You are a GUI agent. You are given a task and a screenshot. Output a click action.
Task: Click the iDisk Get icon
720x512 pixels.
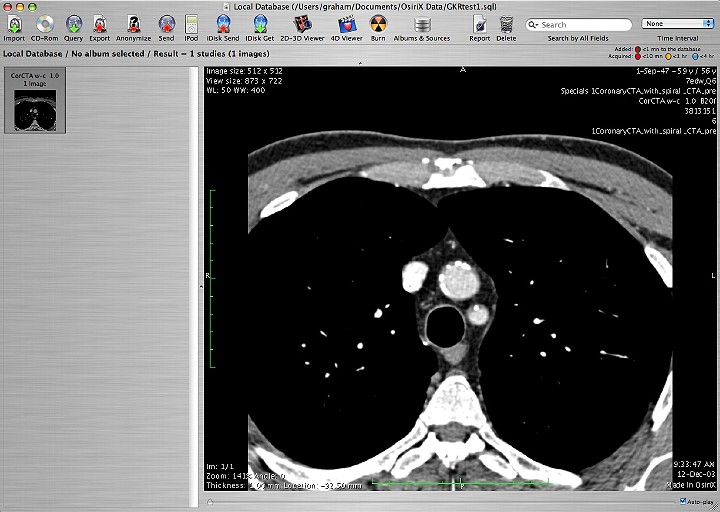[x=260, y=24]
